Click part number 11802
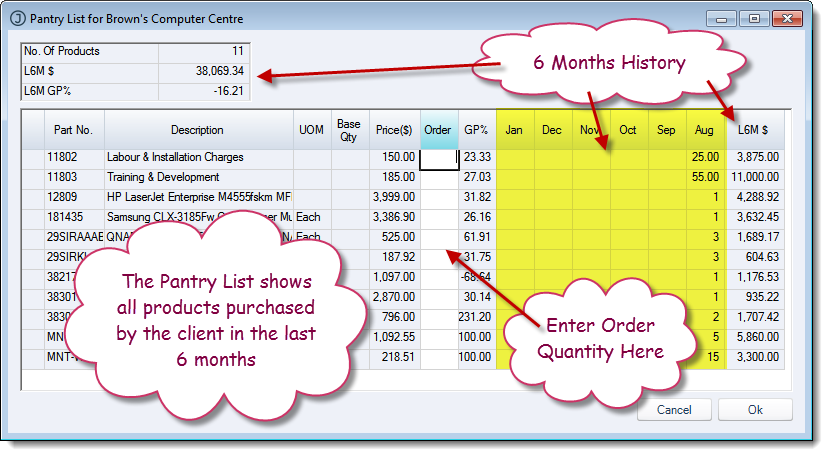The width and height of the screenshot is (828, 456). pyautogui.click(x=62, y=157)
